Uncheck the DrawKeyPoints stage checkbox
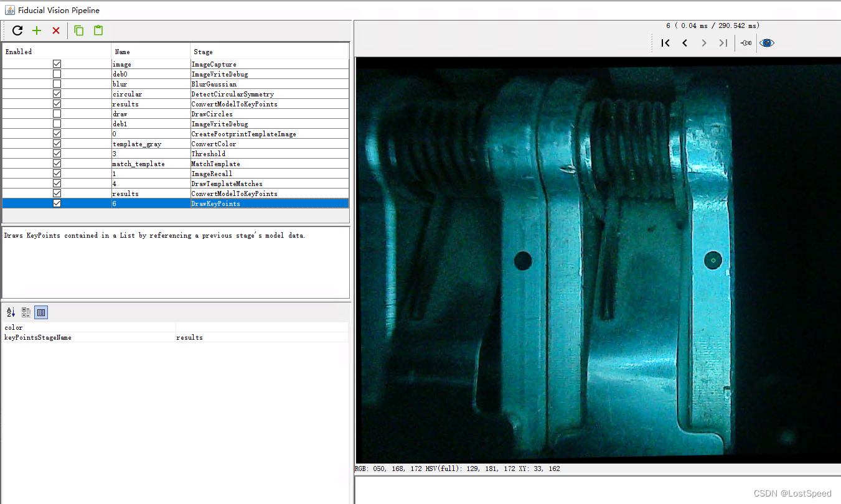The height and width of the screenshot is (504, 841). pos(57,203)
